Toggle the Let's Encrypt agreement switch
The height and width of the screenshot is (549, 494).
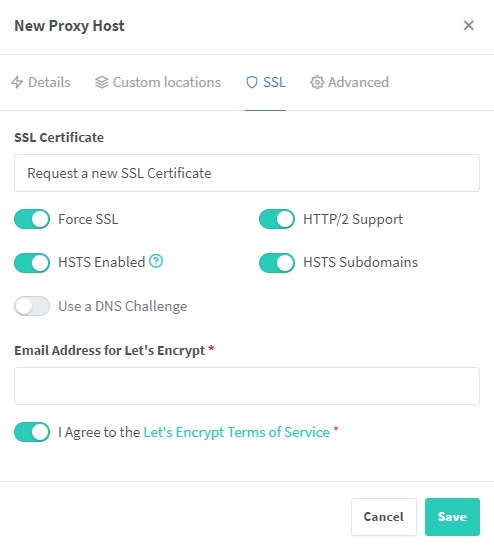pos(32,432)
